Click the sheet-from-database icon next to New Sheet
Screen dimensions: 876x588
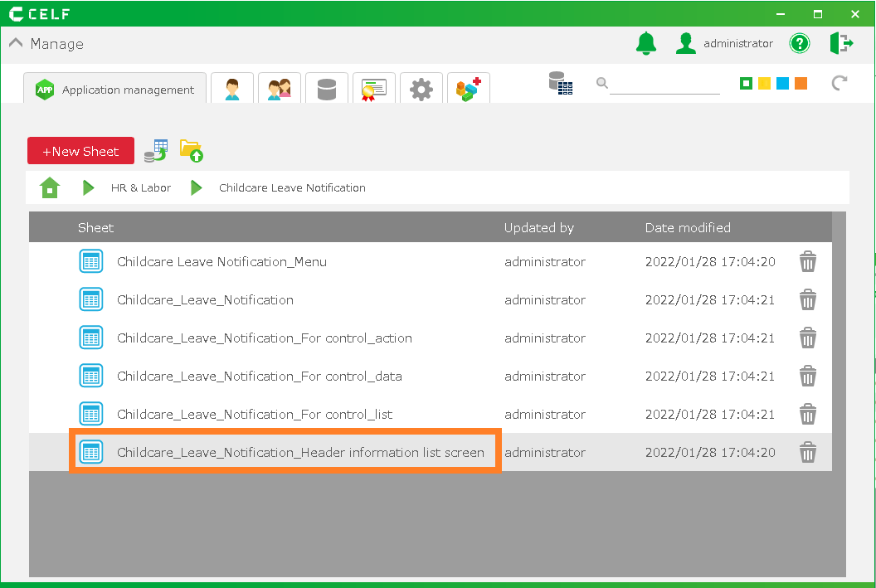coord(155,150)
